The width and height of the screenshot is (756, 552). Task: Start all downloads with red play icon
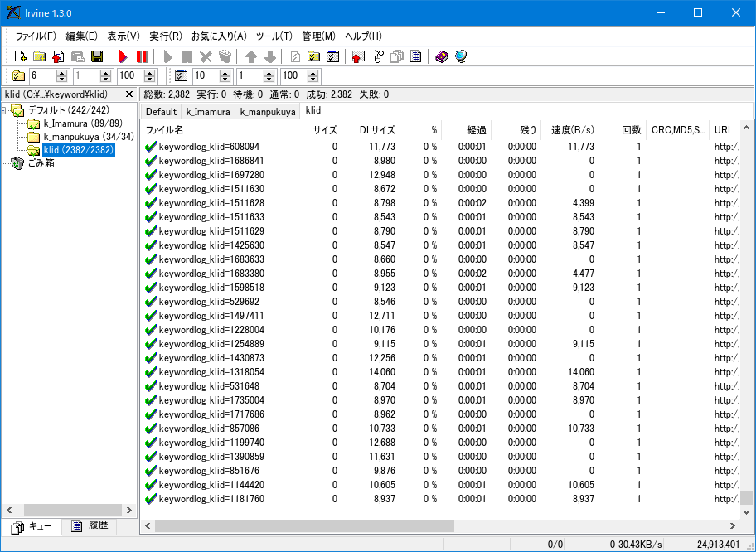123,56
